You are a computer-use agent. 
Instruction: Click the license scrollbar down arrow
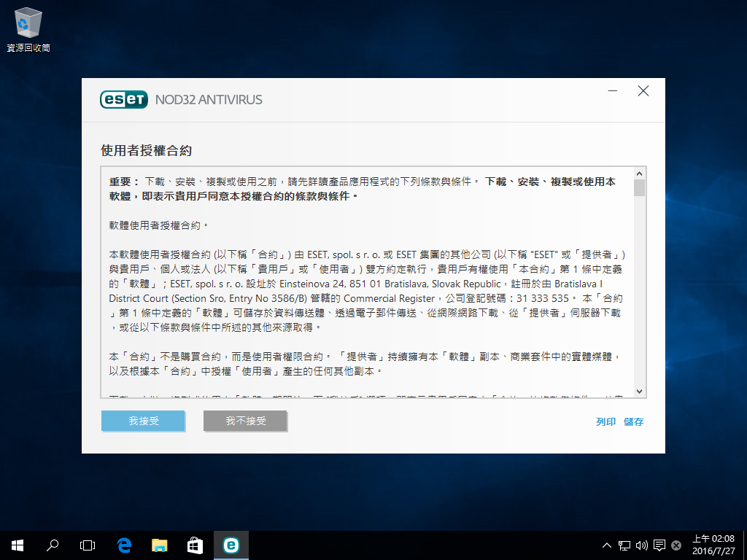point(639,392)
